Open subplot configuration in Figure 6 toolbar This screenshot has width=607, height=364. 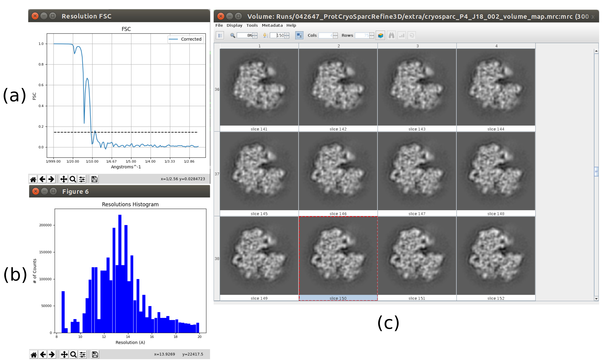point(83,354)
